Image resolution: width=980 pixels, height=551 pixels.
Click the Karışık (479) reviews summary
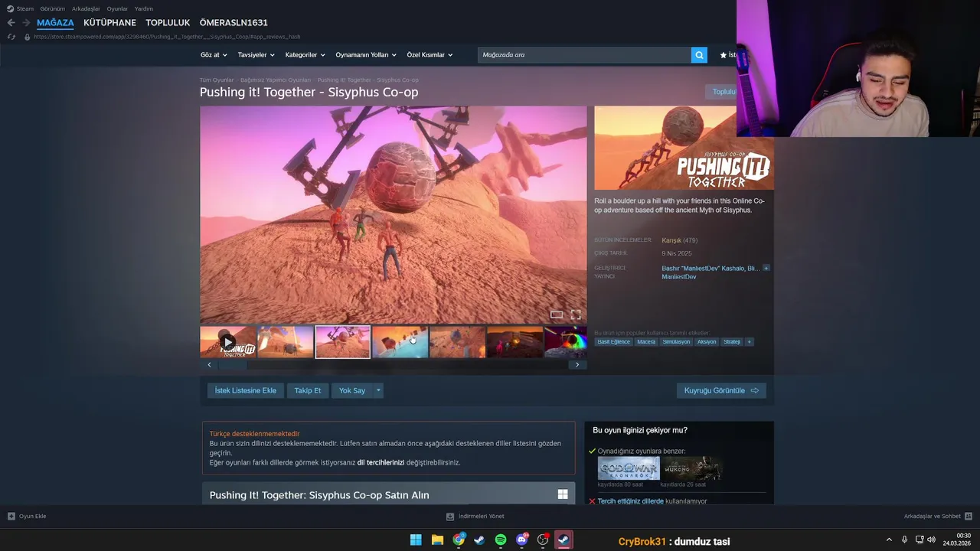pyautogui.click(x=680, y=240)
